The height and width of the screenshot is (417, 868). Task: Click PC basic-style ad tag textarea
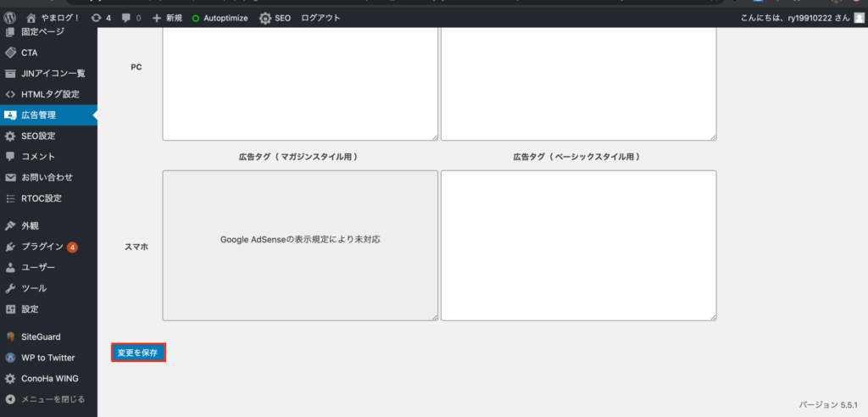point(578,84)
